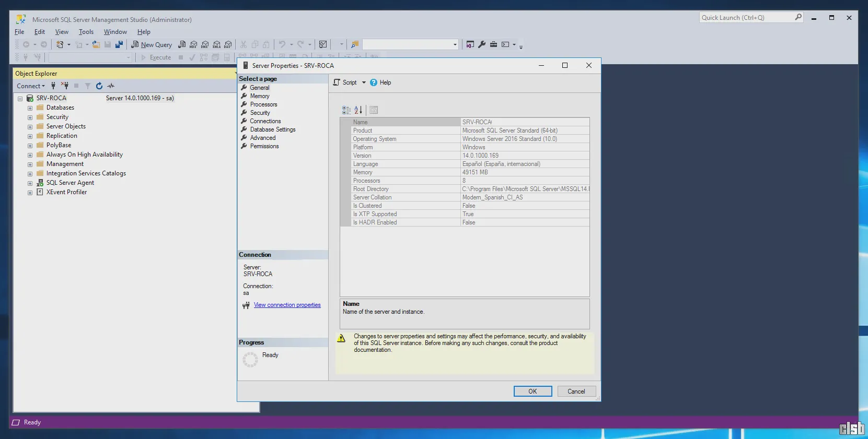Select the Security page in the dialog
This screenshot has height=439, width=868.
click(x=260, y=113)
